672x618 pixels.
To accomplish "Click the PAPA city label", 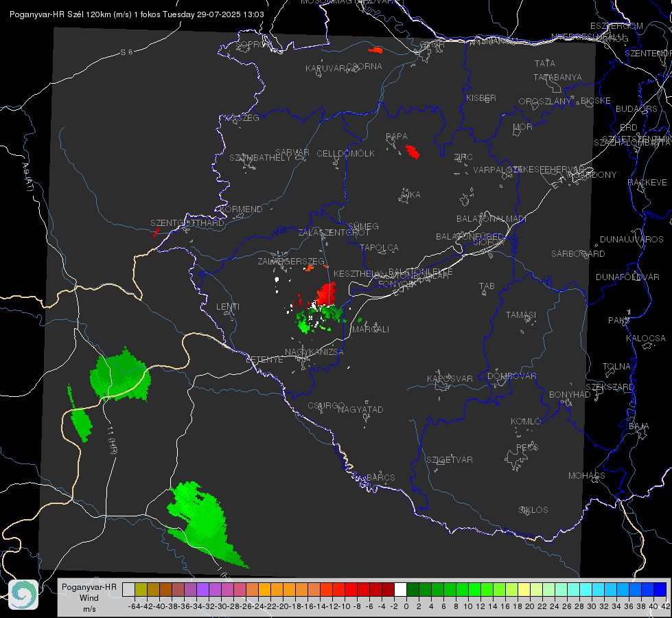I will [397, 137].
